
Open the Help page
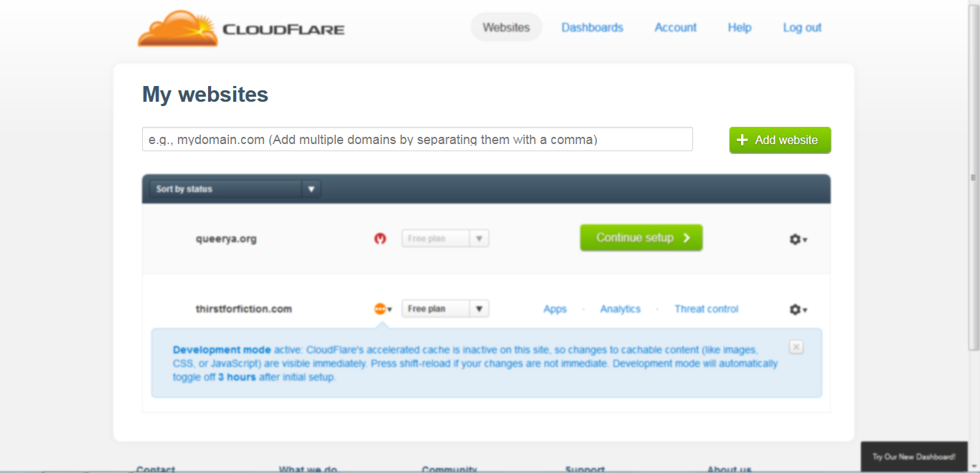[x=740, y=27]
